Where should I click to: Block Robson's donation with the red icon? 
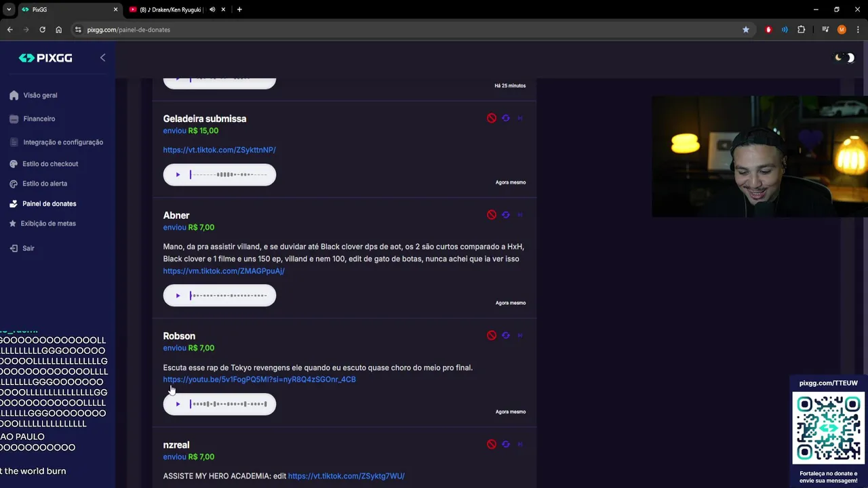click(492, 335)
